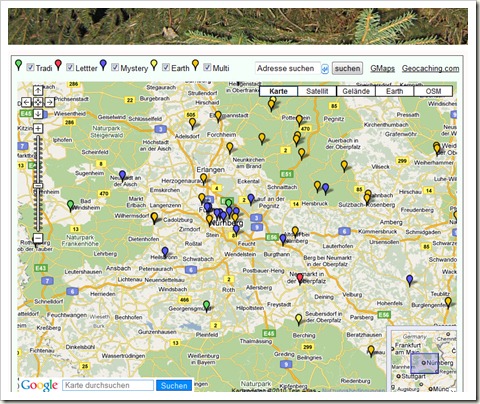Click the blue marker near Heilsbronn
The height and width of the screenshot is (404, 480).
[165, 252]
